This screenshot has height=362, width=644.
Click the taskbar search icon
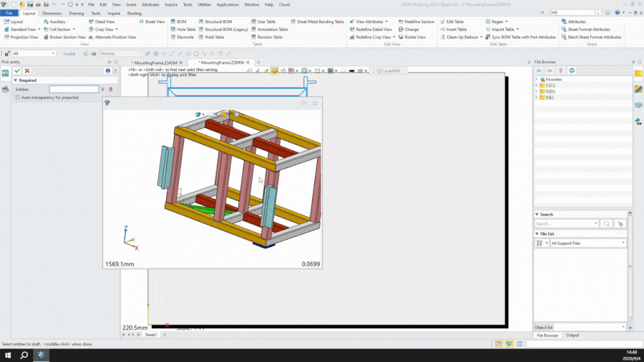pyautogui.click(x=24, y=355)
